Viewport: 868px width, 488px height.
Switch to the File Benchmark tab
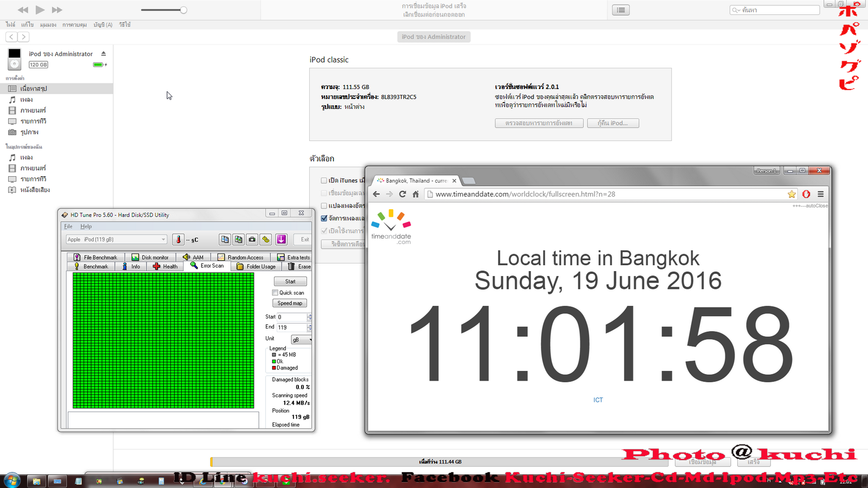pyautogui.click(x=95, y=258)
